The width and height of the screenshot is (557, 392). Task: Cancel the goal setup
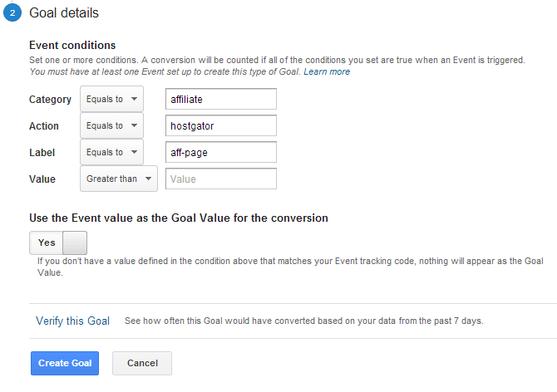click(x=142, y=363)
